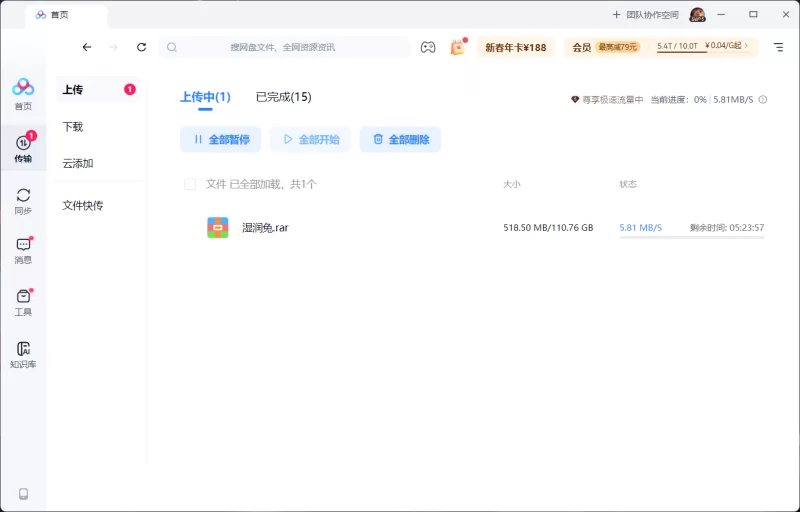This screenshot has height=512, width=800.
Task: Click the 5.81 MB/S speed in file row
Action: coord(640,228)
